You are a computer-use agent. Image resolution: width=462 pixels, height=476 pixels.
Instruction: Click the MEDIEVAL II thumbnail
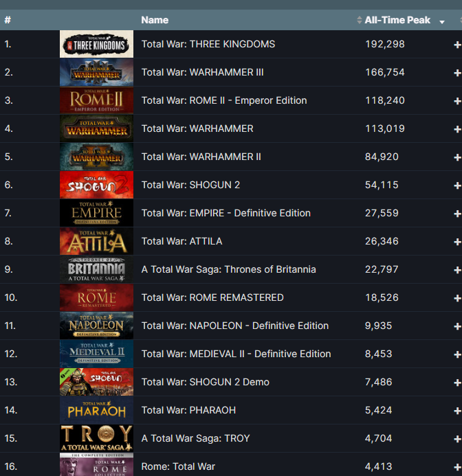tap(97, 354)
